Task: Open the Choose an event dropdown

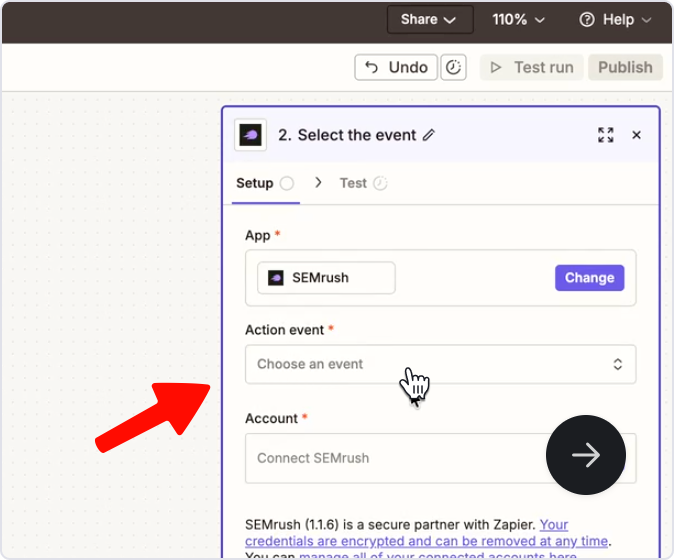Action: (440, 364)
